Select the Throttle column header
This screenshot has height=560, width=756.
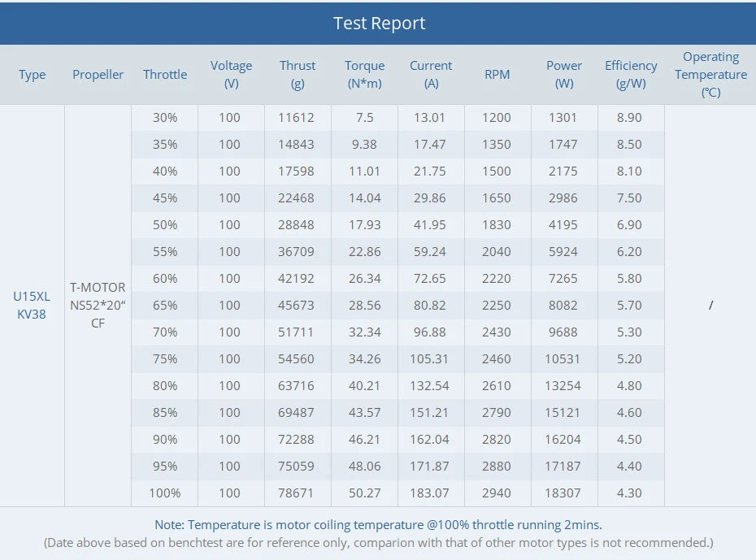click(165, 75)
